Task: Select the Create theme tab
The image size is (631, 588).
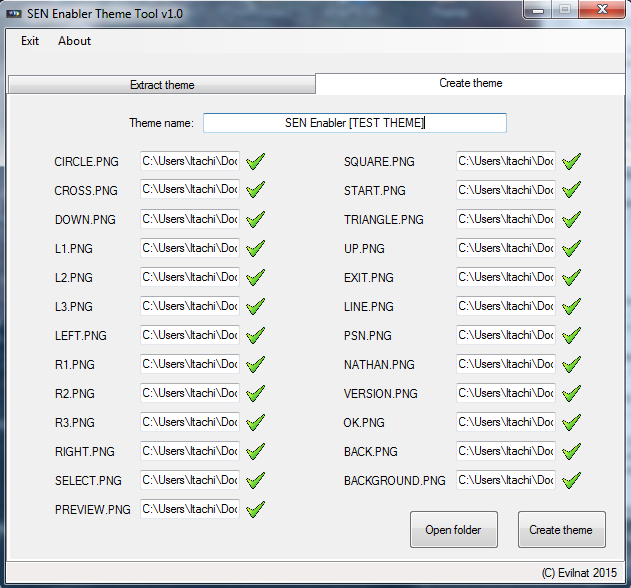Action: 470,83
